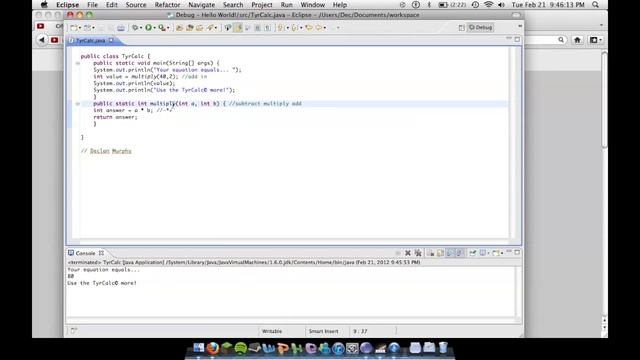Screen dimensions: 640x360
Task: Click the 'return answer;' code line
Action: 116,117
